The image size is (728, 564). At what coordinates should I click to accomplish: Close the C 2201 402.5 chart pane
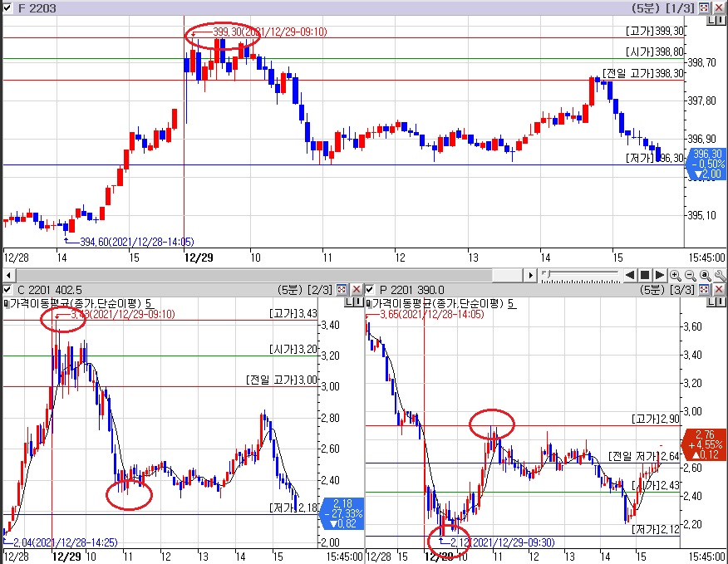click(x=357, y=290)
